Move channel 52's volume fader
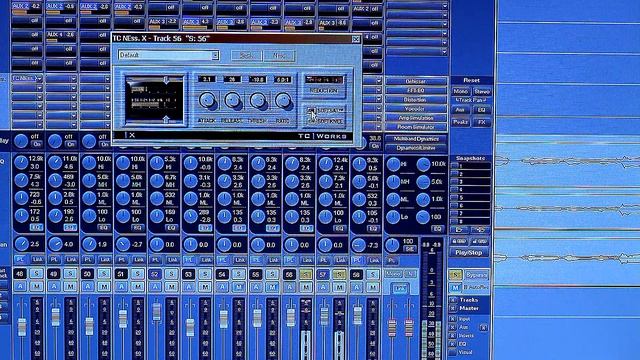640x360 pixels. tap(156, 312)
